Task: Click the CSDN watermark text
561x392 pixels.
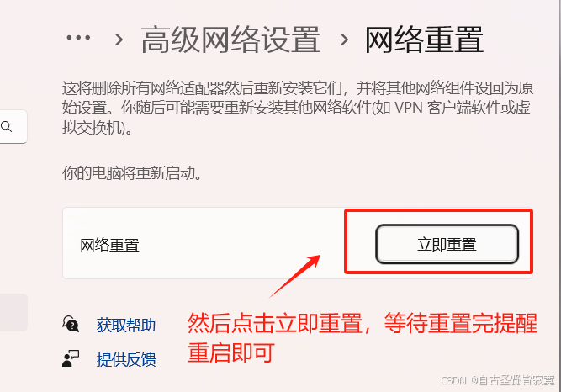Action: (498, 380)
